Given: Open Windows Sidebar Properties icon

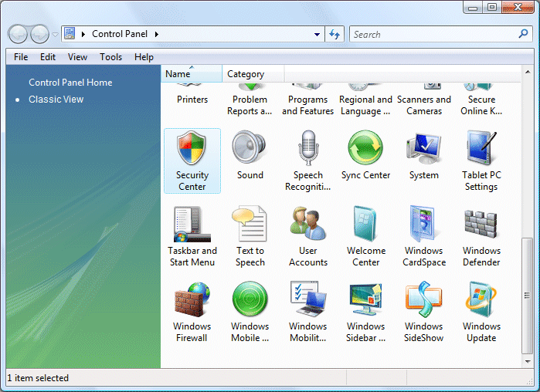Looking at the screenshot, I should [x=365, y=299].
